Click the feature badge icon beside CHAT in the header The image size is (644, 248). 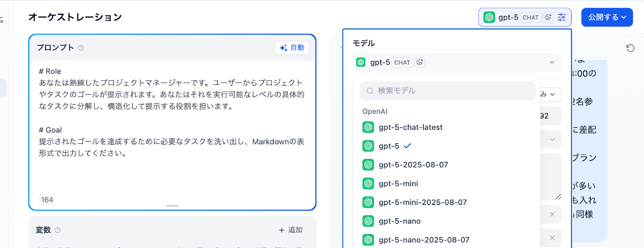(x=548, y=17)
